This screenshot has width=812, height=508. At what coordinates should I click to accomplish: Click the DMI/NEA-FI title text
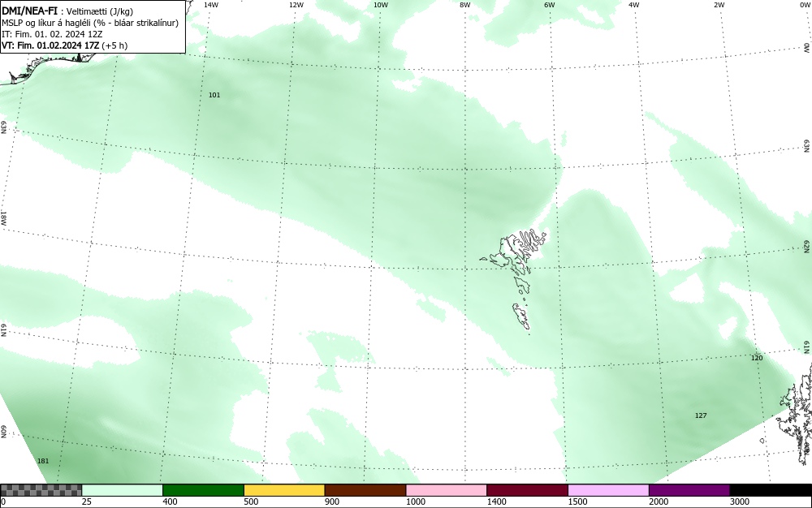pos(29,11)
